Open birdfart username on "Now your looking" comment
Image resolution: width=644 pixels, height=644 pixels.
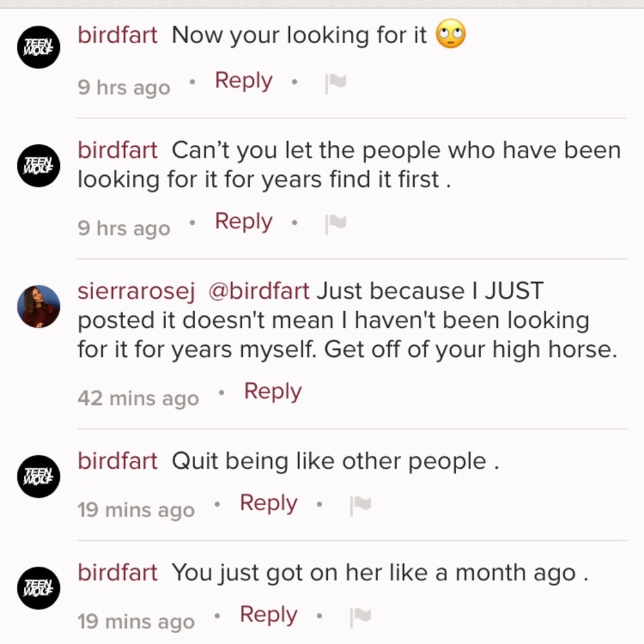pyautogui.click(x=117, y=35)
